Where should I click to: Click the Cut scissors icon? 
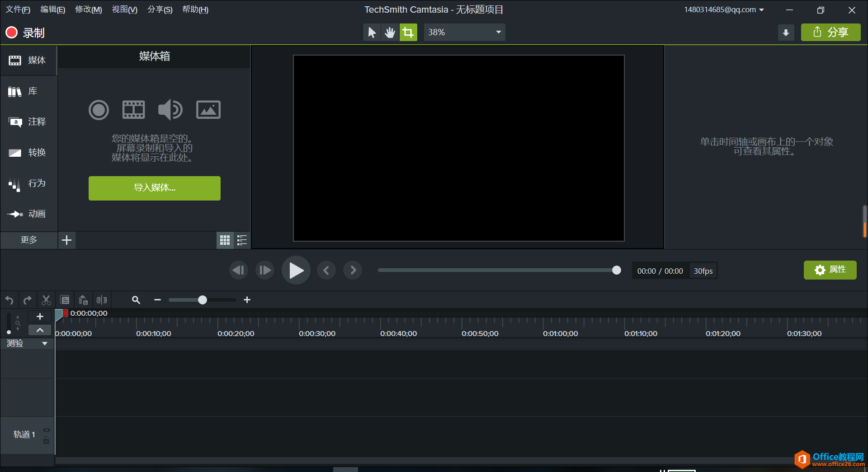point(46,300)
